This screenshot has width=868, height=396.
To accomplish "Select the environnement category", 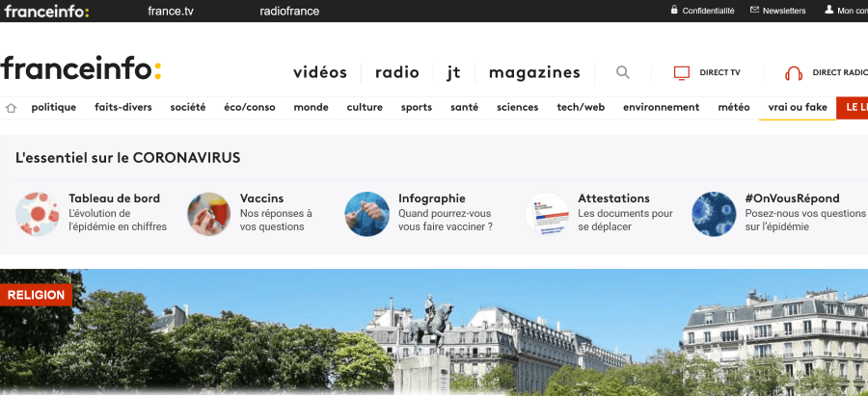I will (661, 107).
